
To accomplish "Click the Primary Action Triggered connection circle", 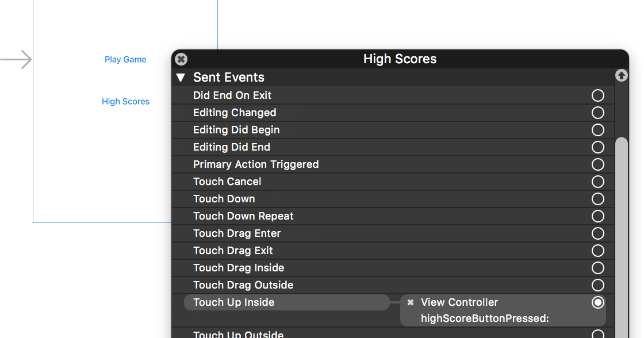I will point(598,164).
